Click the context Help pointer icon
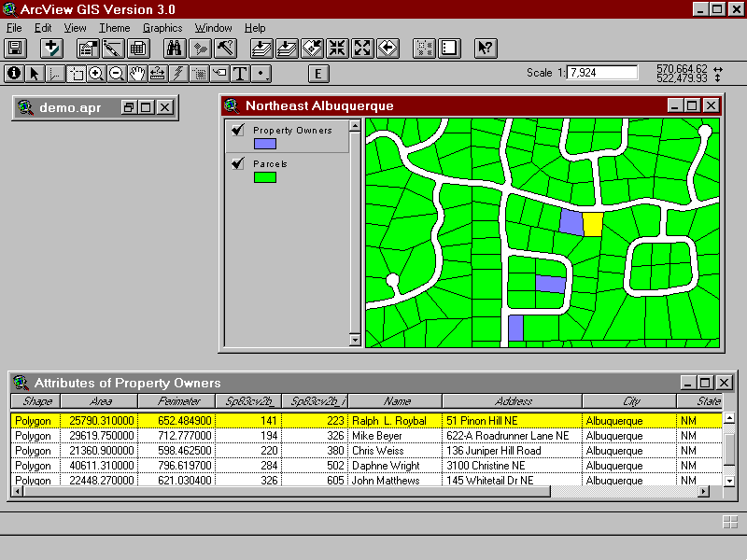747x560 pixels. tap(486, 49)
